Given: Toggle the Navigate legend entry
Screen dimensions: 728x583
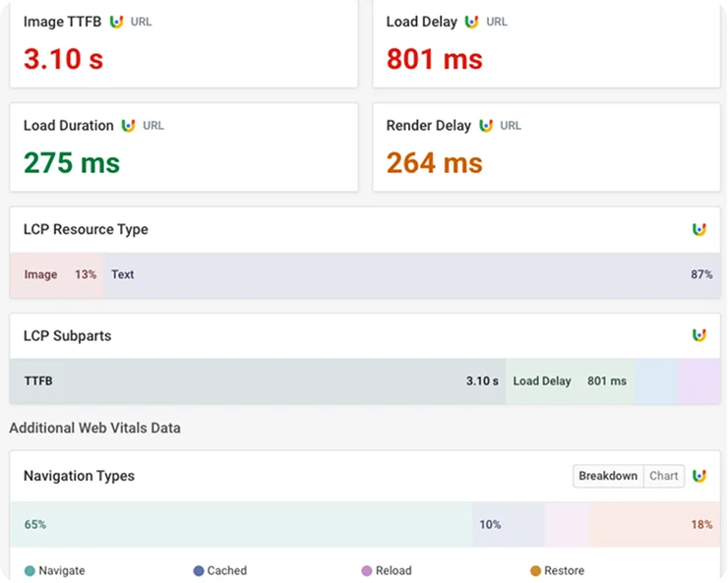Looking at the screenshot, I should pos(55,570).
